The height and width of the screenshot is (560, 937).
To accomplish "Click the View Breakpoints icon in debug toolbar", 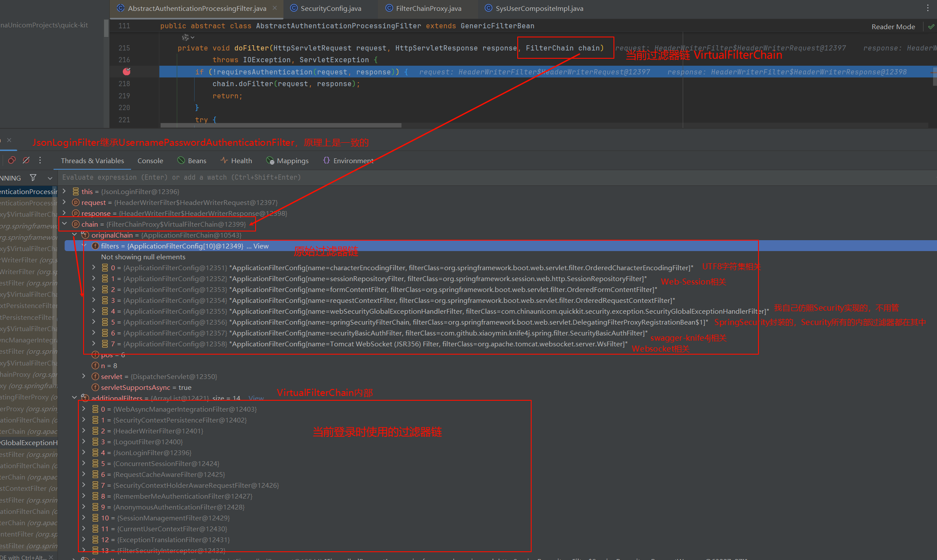I will 12,161.
